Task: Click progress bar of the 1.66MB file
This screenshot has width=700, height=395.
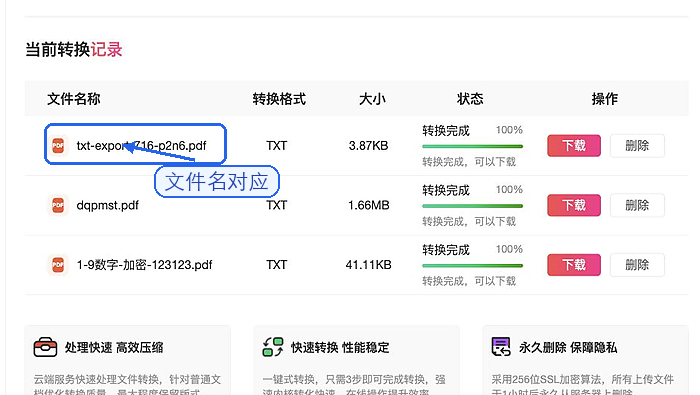Action: [x=472, y=206]
